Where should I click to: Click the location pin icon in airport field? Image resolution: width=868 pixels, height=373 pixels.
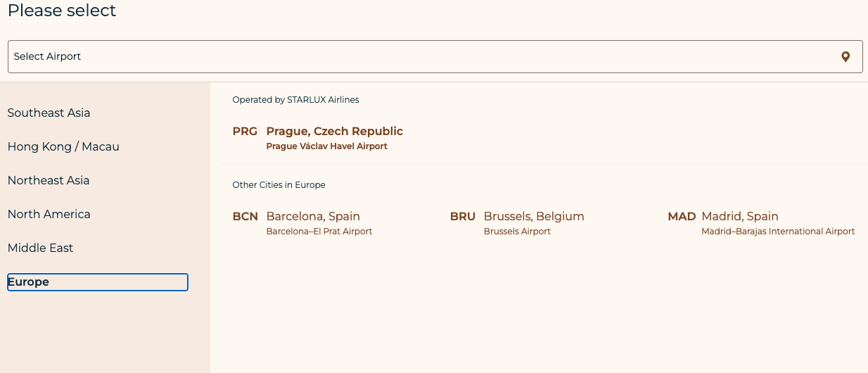(x=845, y=57)
